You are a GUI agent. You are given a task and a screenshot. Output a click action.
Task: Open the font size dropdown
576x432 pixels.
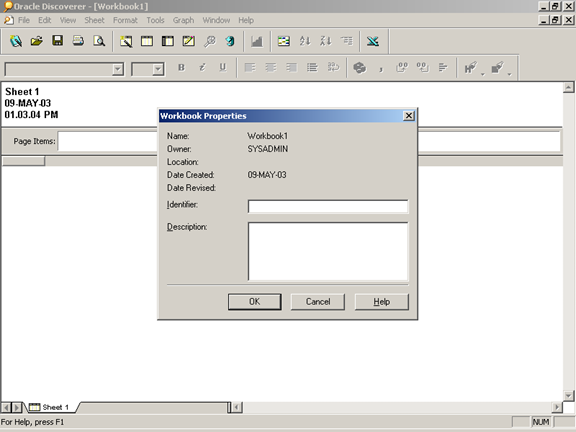point(158,69)
